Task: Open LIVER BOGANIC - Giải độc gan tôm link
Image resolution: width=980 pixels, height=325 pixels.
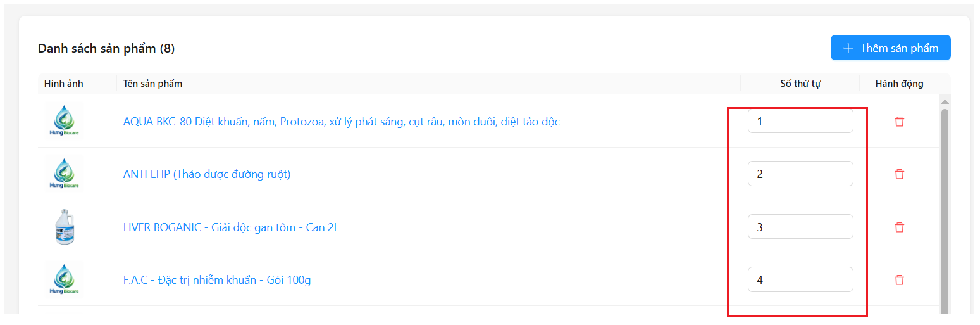Action: click(x=231, y=227)
